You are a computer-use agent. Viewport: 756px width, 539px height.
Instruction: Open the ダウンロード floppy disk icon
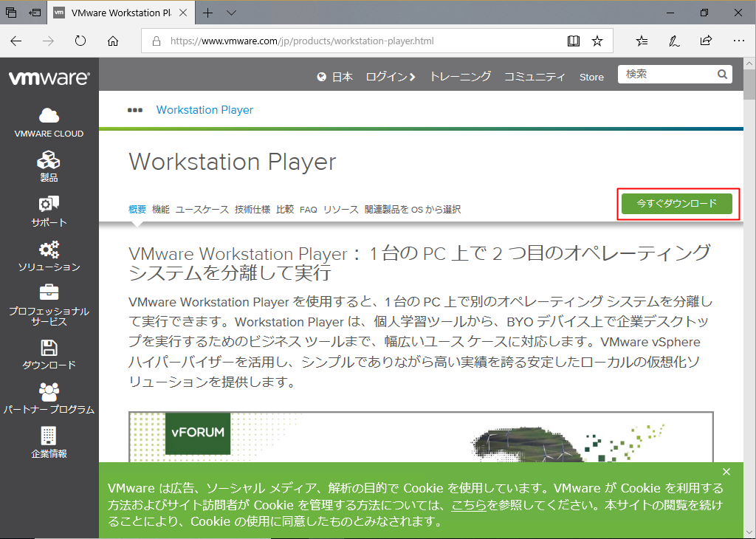pyautogui.click(x=49, y=348)
